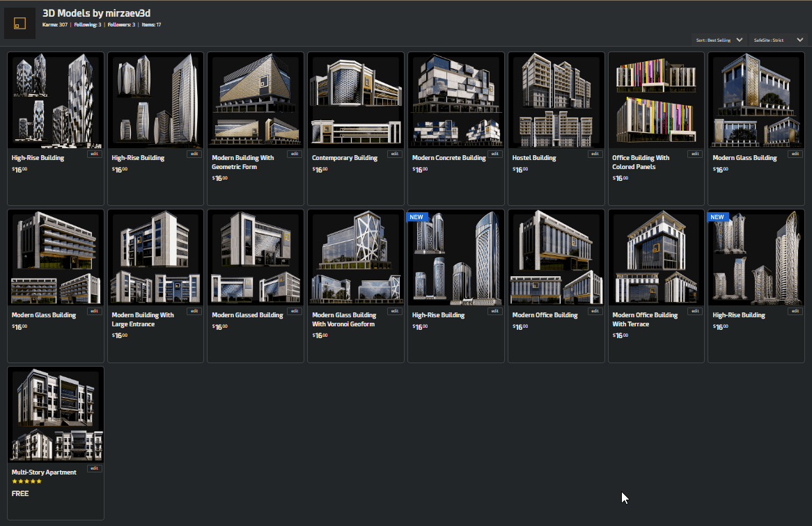812x526 pixels.
Task: Click the $16 price under Modern Concrete Building
Action: point(420,170)
